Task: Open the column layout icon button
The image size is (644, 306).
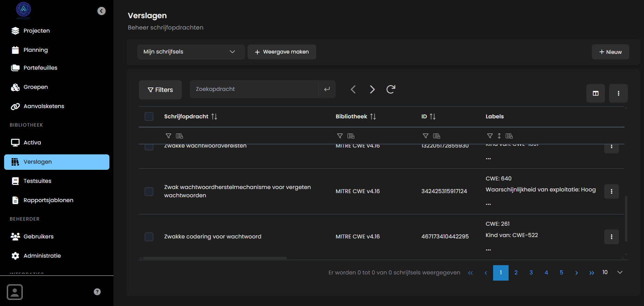Action: coord(595,93)
